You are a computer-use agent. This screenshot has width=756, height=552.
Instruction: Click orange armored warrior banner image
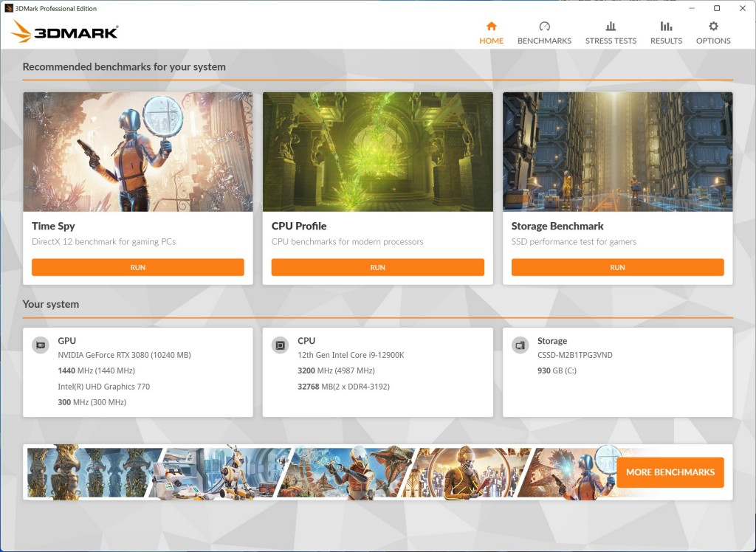tap(345, 472)
